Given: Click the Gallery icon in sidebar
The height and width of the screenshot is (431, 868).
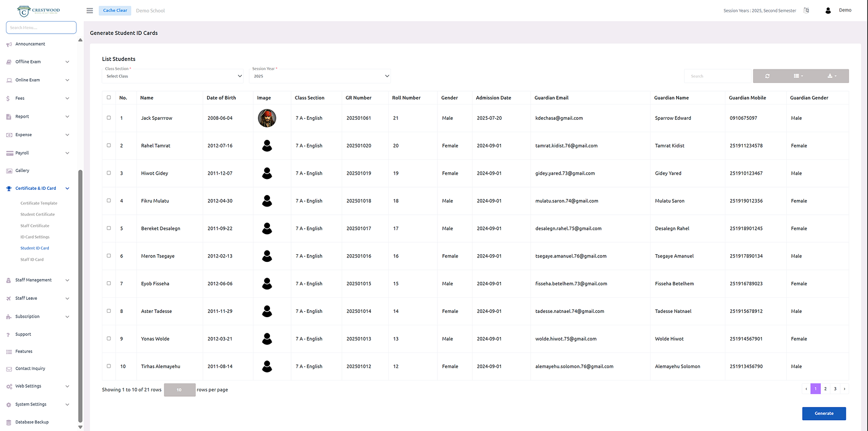Looking at the screenshot, I should tap(9, 171).
